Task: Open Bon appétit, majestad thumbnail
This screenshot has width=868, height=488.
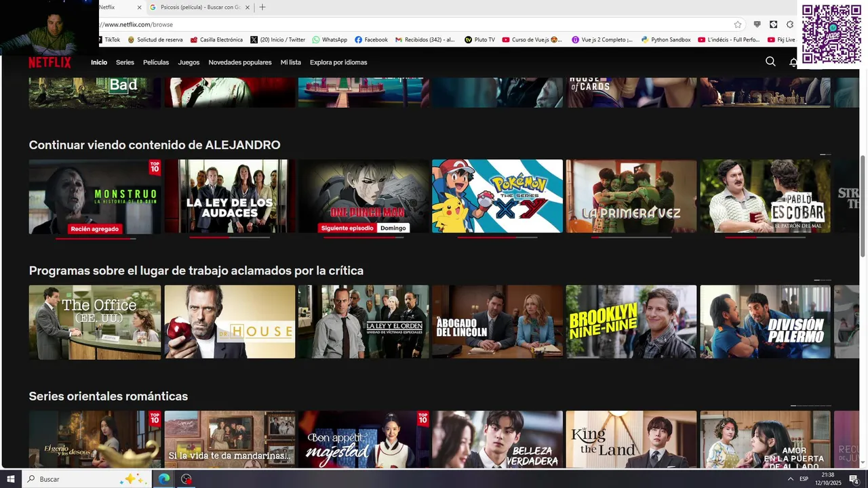Action: pyautogui.click(x=363, y=439)
